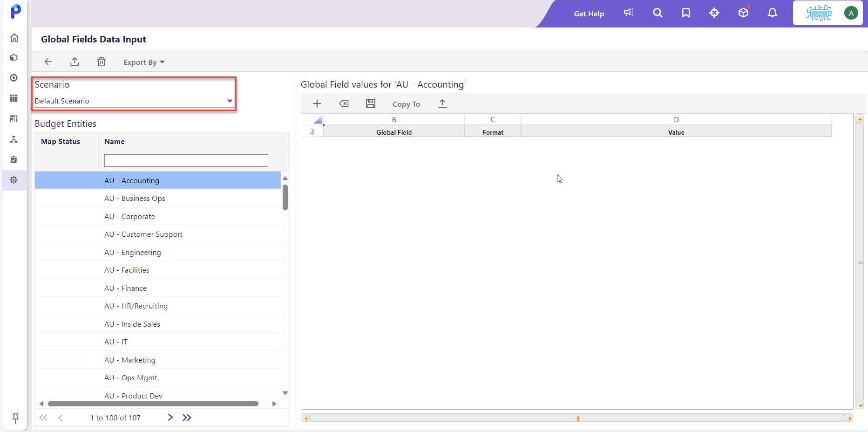This screenshot has width=868, height=432.
Task: Select AU - Ops Mgmt entity
Action: (158, 377)
